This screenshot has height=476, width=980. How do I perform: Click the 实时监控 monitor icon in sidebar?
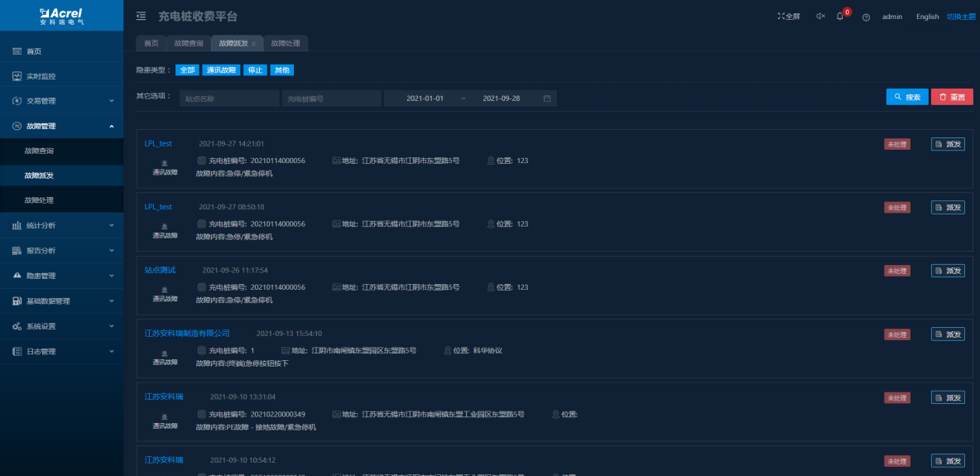(17, 76)
